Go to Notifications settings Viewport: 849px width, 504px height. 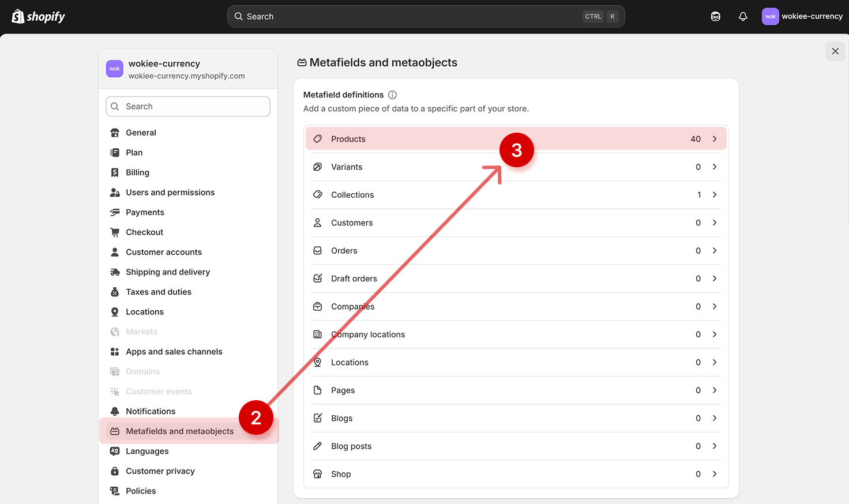pos(151,411)
